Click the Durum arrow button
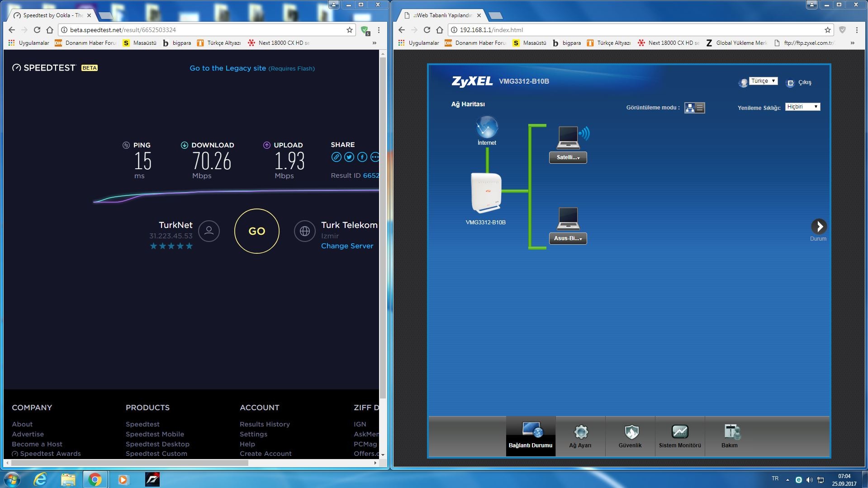Screen dimensions: 868x488 pos(819,227)
